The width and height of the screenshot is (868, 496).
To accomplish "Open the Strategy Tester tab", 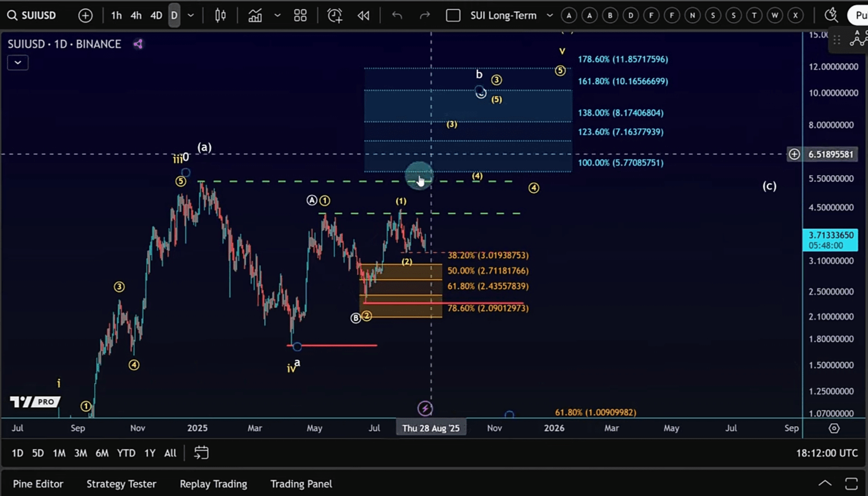I will [x=121, y=484].
